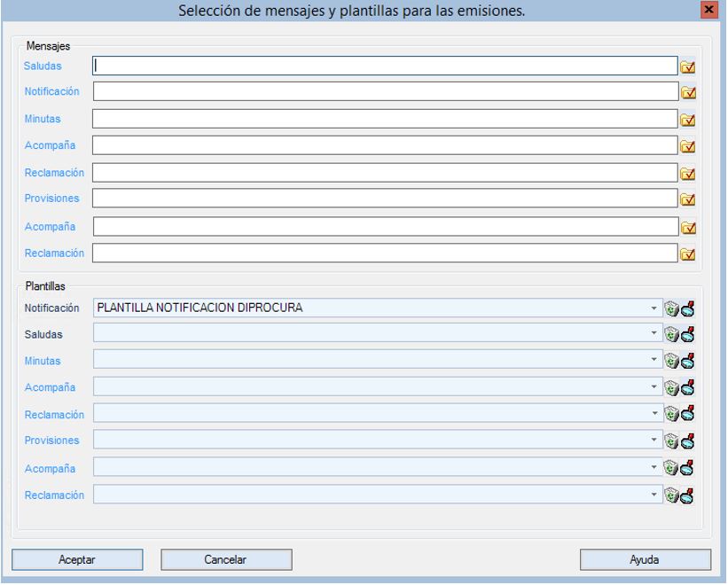Screen dimensions: 728x585
Task: Click recycle bin icon on Minutas template row
Action: pos(671,361)
